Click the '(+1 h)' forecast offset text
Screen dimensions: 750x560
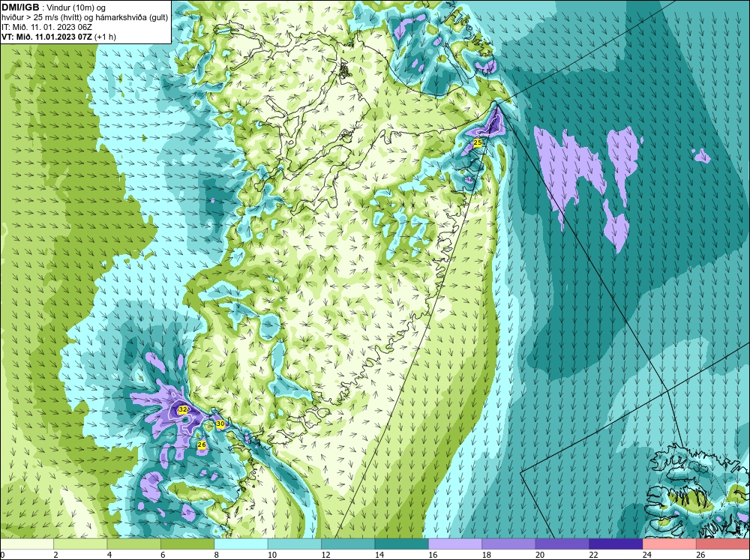[x=105, y=37]
